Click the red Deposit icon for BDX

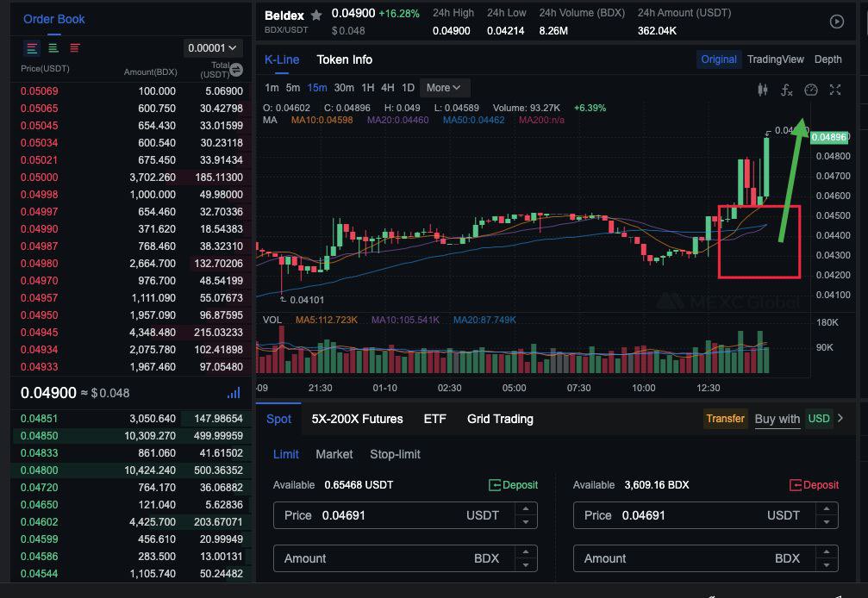(x=796, y=485)
